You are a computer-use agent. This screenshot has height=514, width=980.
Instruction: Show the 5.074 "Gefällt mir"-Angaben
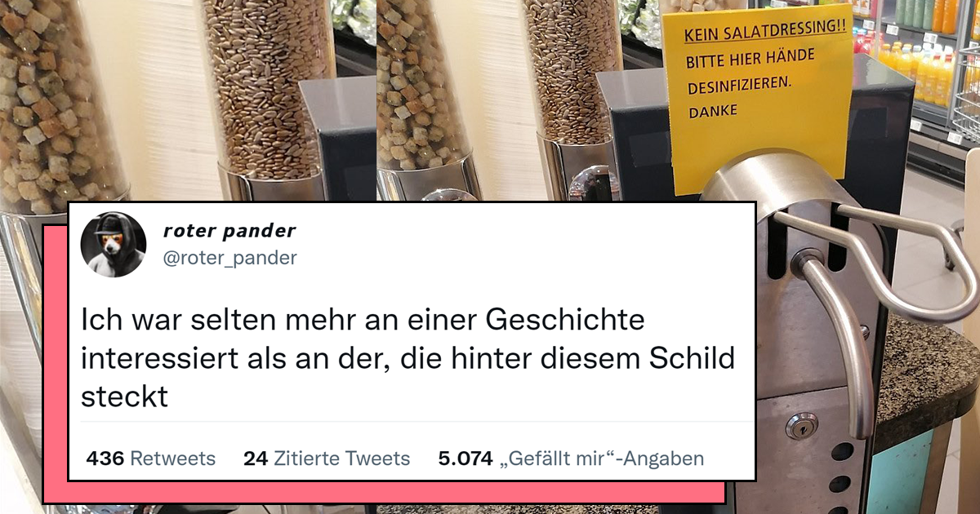click(x=571, y=459)
